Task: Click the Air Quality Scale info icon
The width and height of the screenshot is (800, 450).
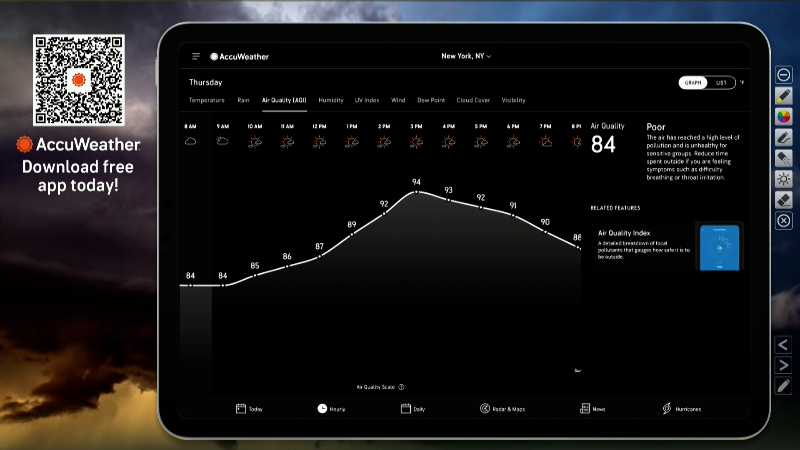Action: coord(402,387)
